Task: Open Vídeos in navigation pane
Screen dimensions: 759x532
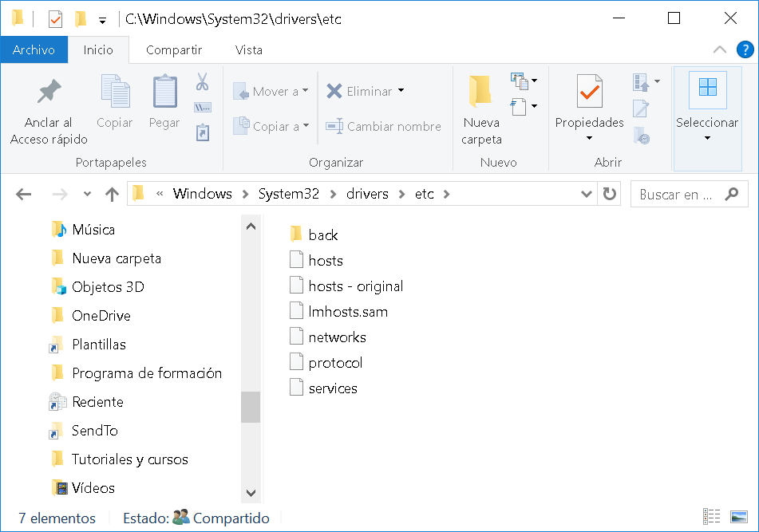Action: [83, 487]
